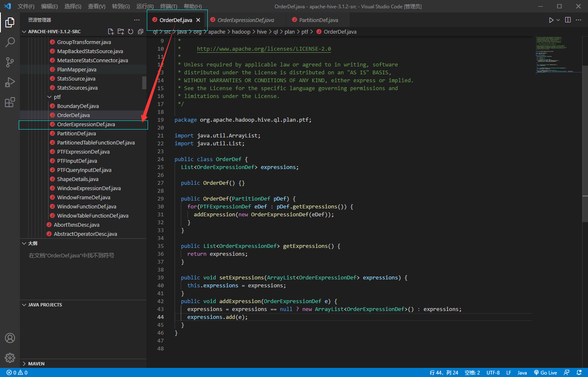Open explorer panel more actions ellipsis
588x377 pixels.
(x=137, y=20)
